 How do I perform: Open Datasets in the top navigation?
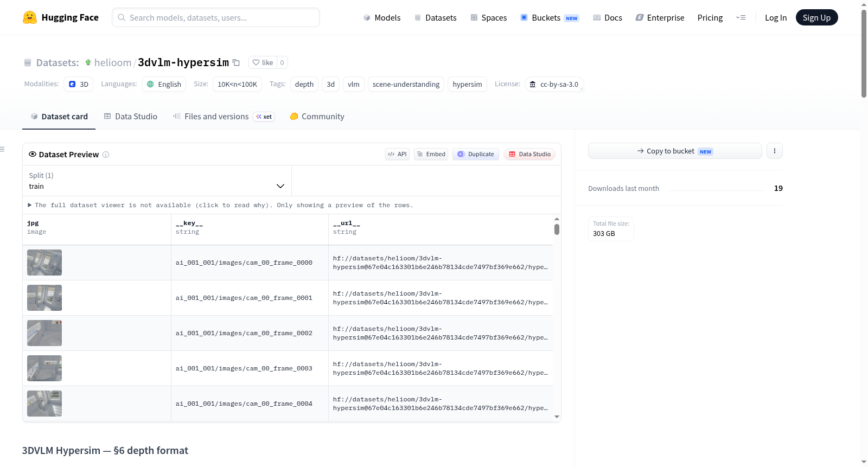[x=435, y=17]
